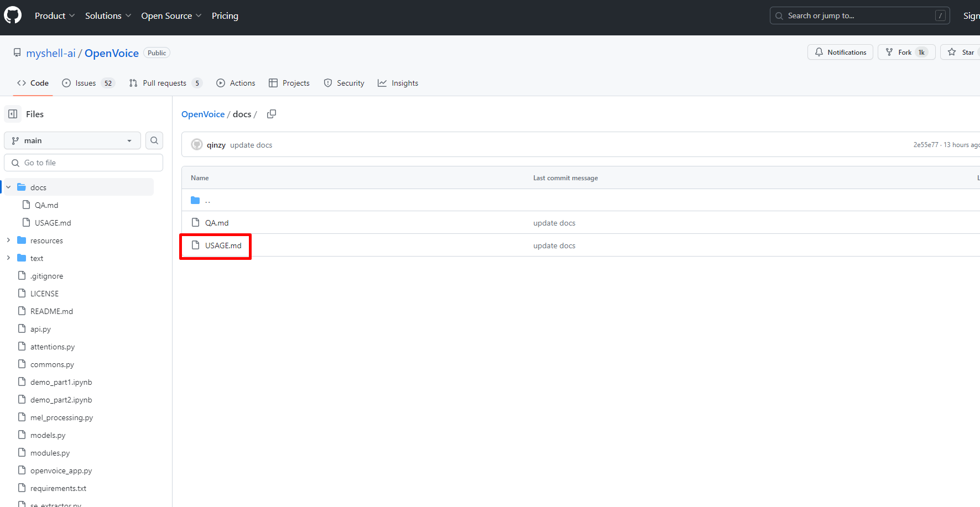
Task: Star the repository
Action: 961,52
